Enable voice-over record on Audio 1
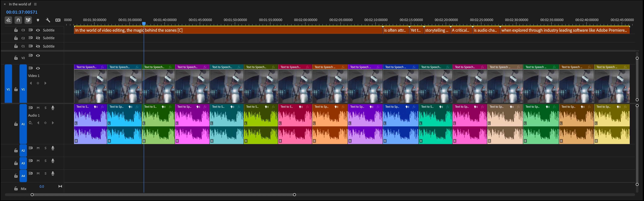 (53, 108)
